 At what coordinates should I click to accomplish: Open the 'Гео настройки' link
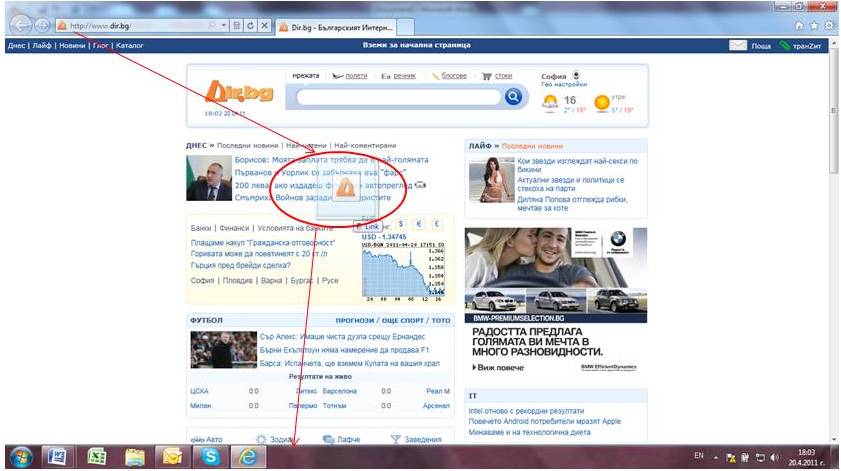[564, 85]
